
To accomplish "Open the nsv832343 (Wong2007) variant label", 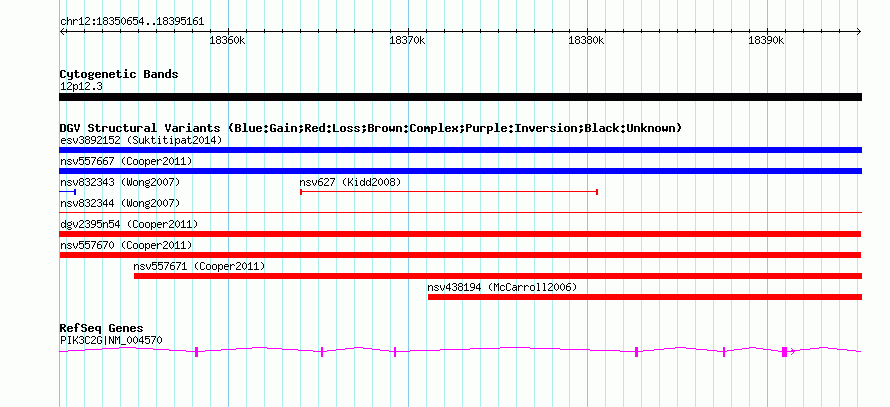I will click(x=120, y=182).
